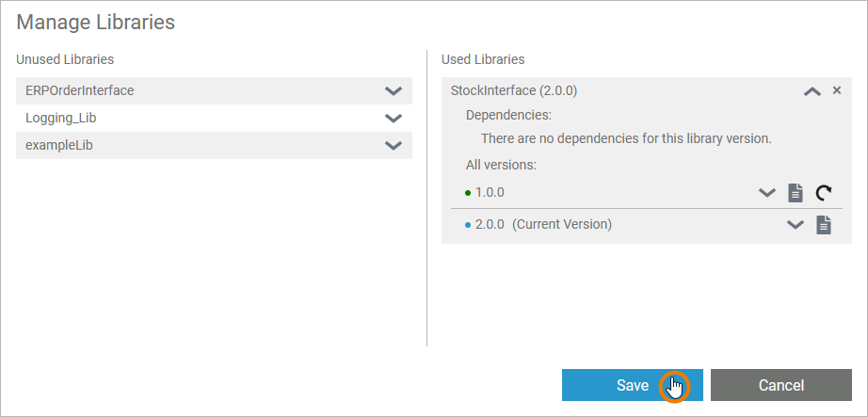Remove StockInterface library with the X icon
The width and height of the screenshot is (868, 417).
coord(836,90)
